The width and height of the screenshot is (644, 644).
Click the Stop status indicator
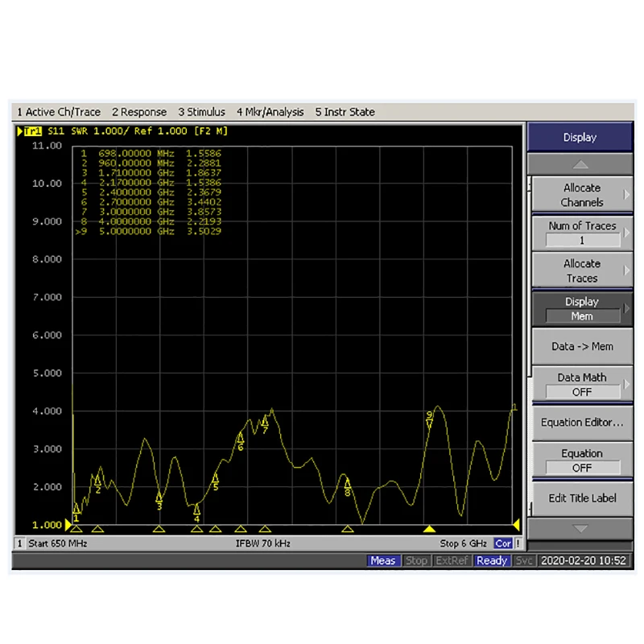416,560
